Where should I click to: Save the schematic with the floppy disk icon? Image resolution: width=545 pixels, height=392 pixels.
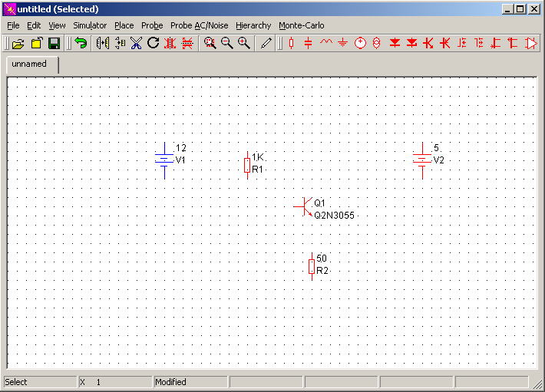pos(54,44)
